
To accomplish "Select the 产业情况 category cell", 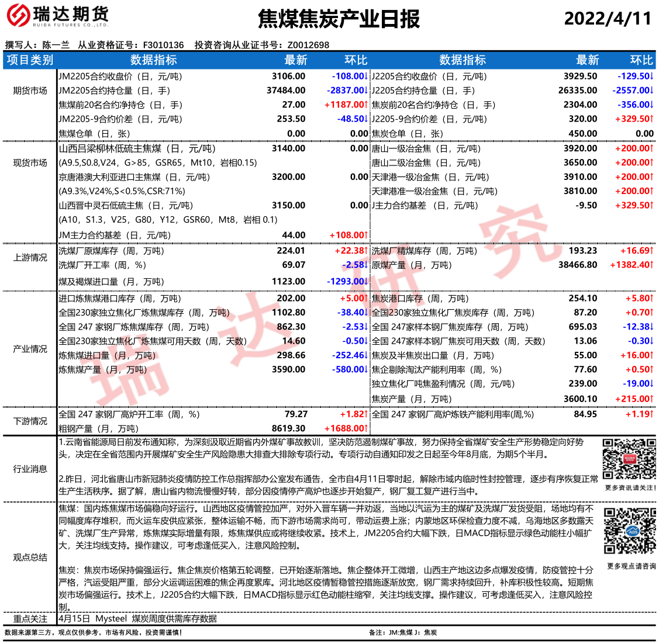I will [x=30, y=349].
